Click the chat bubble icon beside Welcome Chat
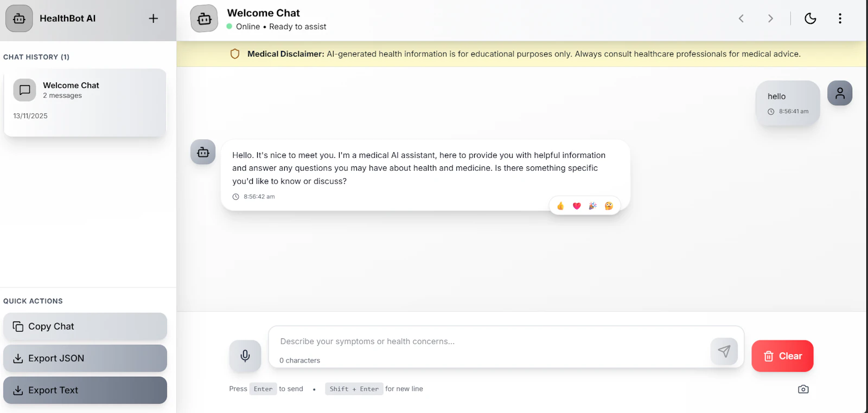The width and height of the screenshot is (868, 413). (24, 90)
